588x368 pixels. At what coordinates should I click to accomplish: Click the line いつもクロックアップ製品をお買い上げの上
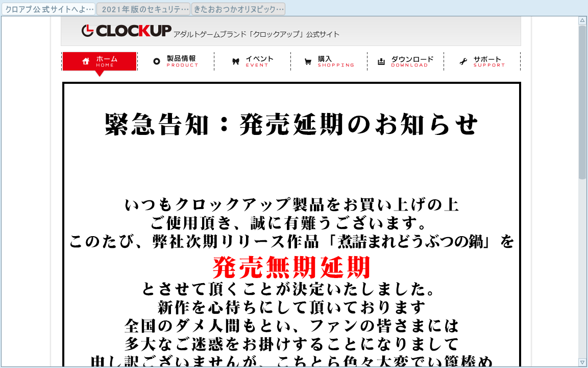(291, 205)
